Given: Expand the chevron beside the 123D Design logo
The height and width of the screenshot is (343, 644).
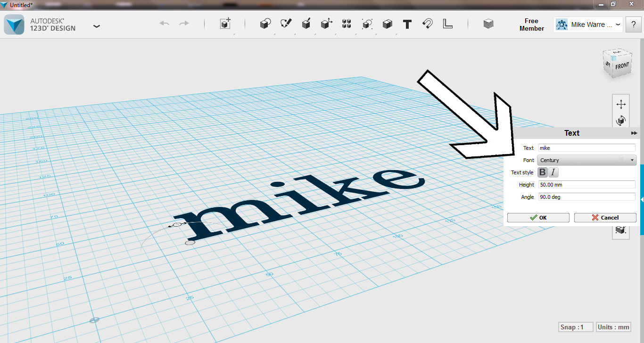Looking at the screenshot, I should [97, 26].
